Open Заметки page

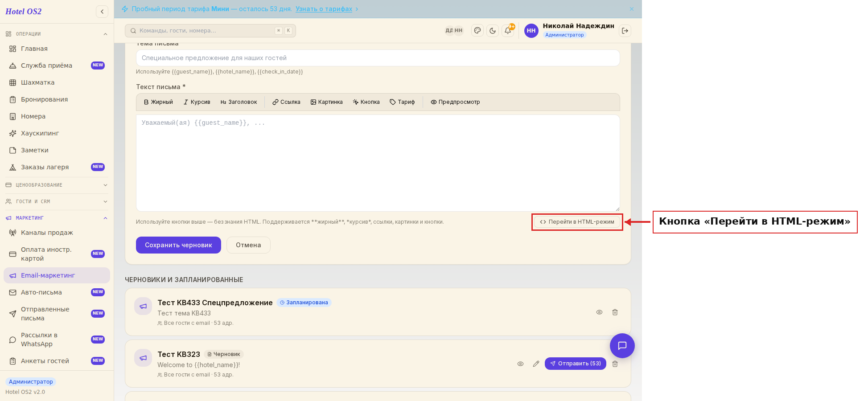click(x=57, y=150)
